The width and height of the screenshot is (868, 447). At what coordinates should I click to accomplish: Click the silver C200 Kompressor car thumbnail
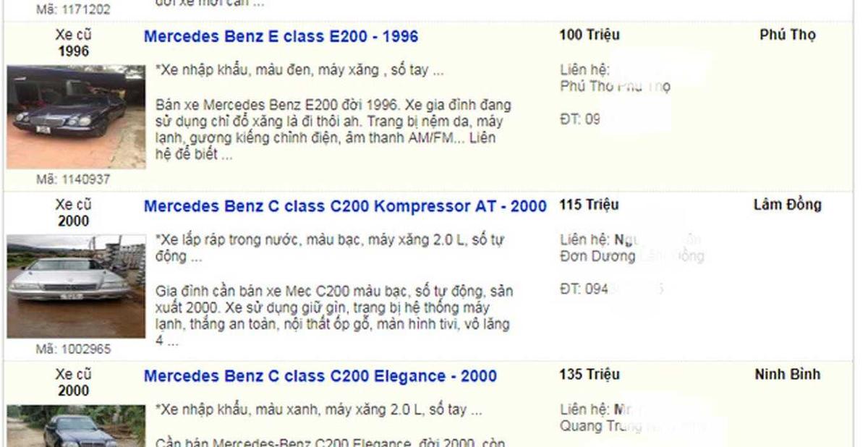click(x=76, y=286)
